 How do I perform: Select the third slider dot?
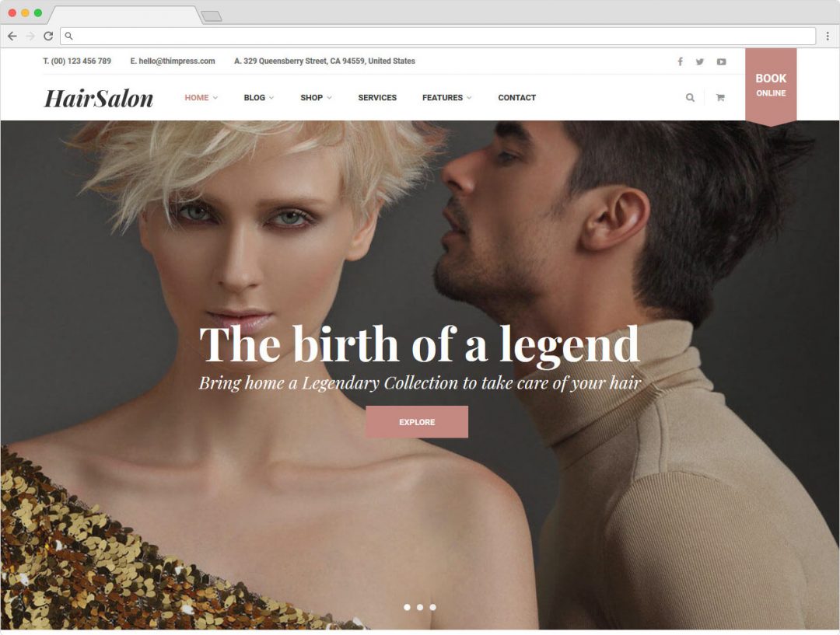pos(433,607)
